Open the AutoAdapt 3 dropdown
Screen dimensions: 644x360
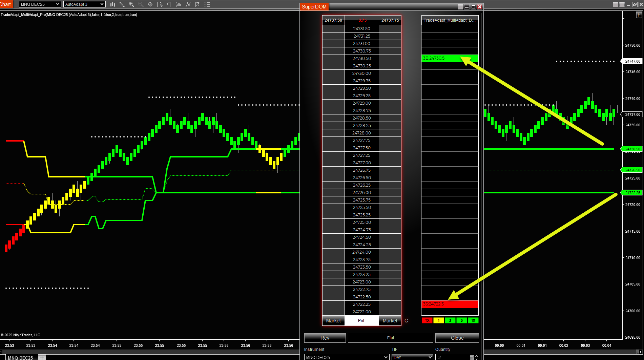84,4
